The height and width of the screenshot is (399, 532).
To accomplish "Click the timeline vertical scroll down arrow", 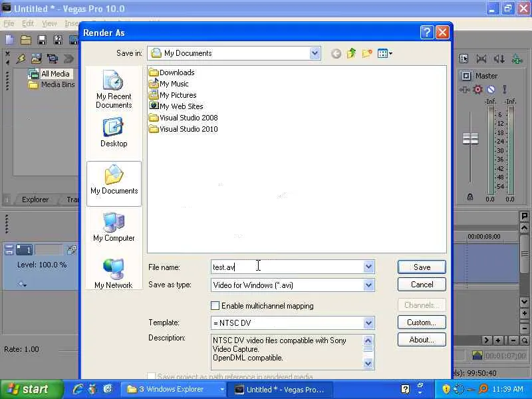I will tap(524, 301).
